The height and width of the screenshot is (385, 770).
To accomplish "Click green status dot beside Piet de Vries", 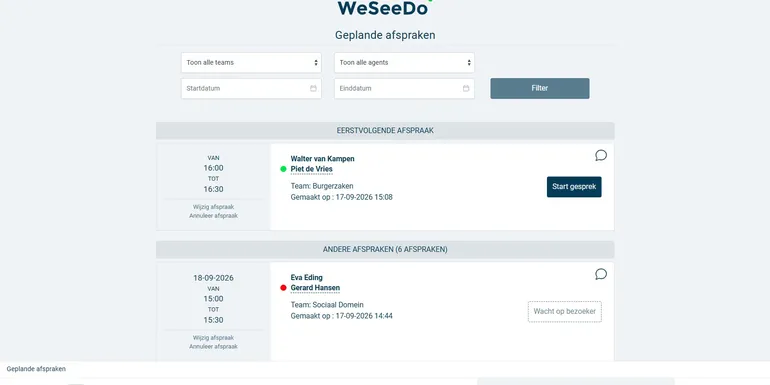I will [283, 169].
